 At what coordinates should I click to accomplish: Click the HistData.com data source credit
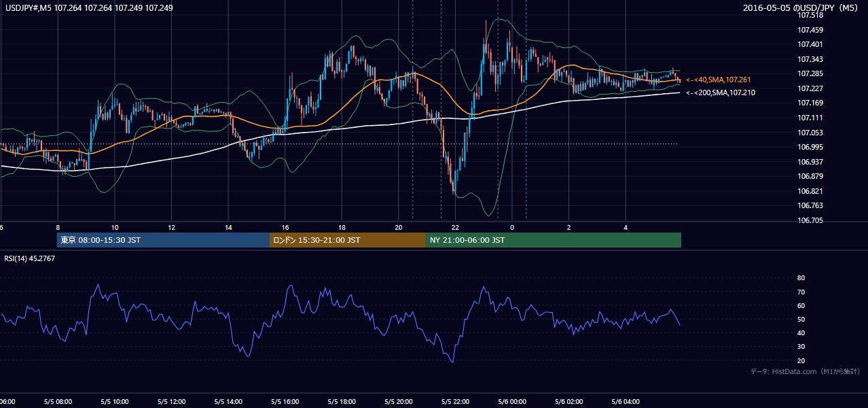[806, 371]
